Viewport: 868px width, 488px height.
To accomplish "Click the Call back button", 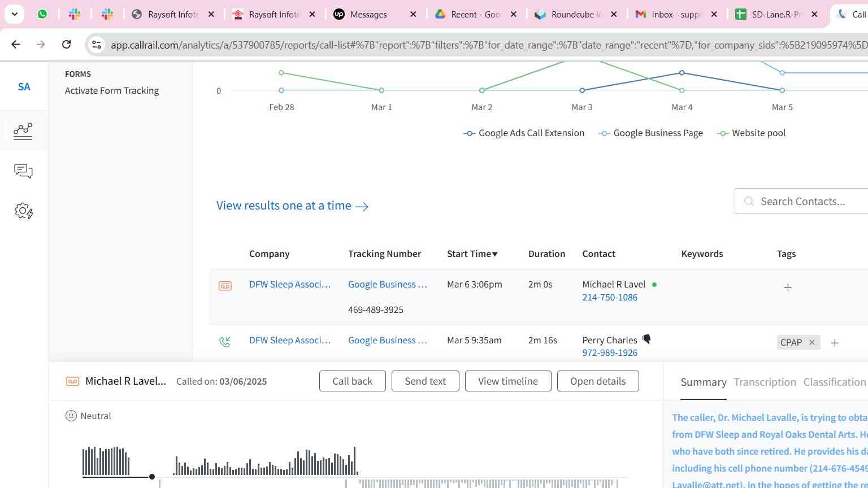I will 353,381.
